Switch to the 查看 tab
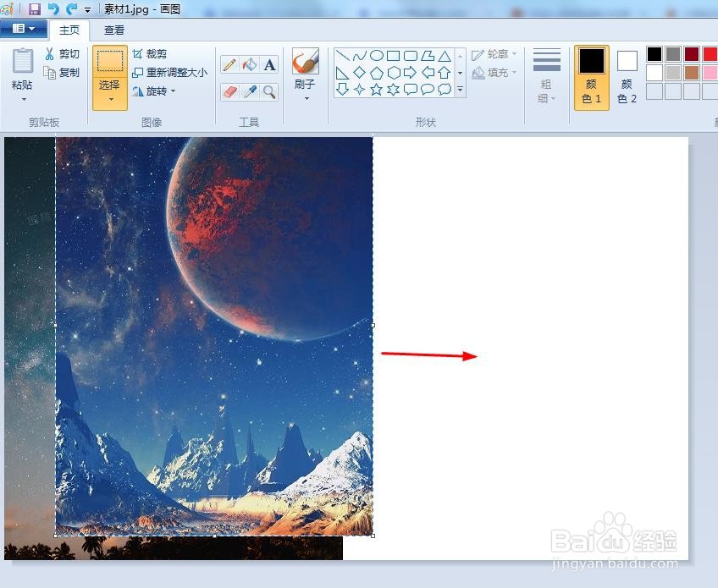Screen dimensions: 718x588 [x=114, y=30]
